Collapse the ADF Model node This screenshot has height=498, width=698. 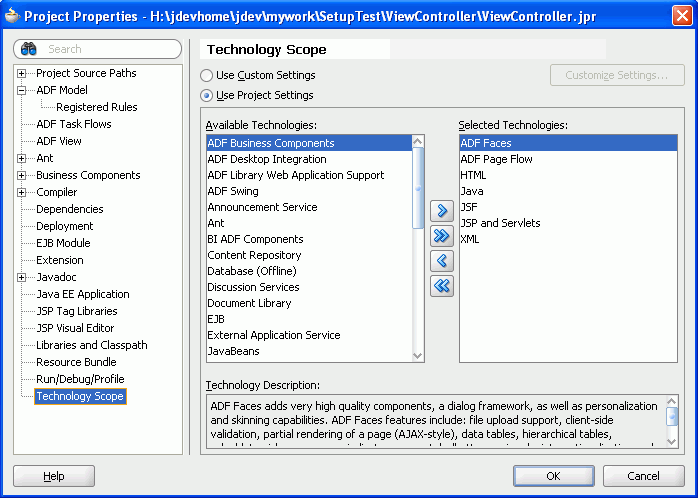click(x=21, y=90)
